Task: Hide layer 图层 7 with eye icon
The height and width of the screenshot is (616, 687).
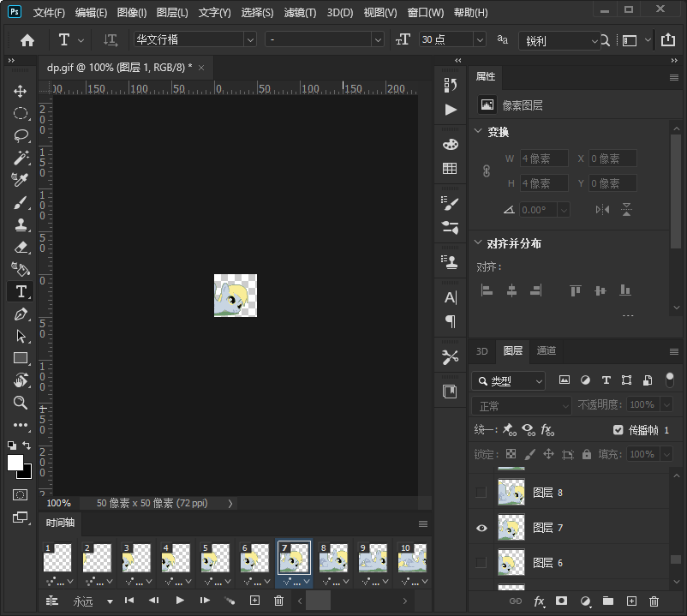Action: 481,528
